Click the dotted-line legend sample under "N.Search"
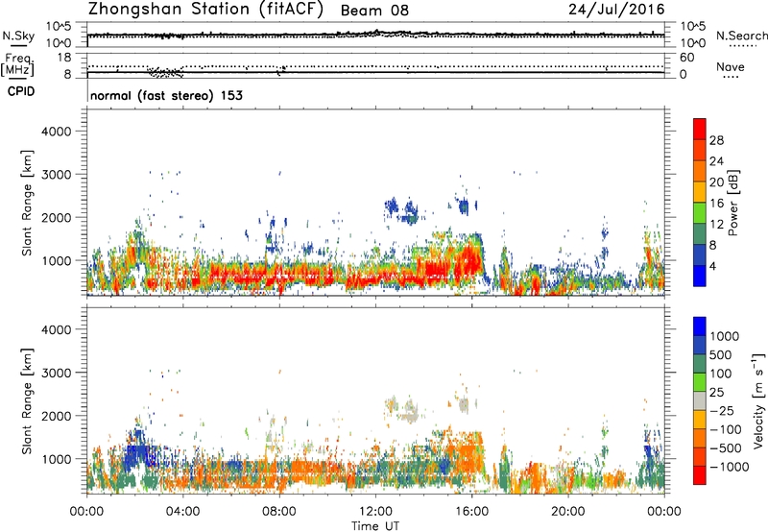Image resolution: width=768 pixels, height=532 pixels. pyautogui.click(x=743, y=46)
